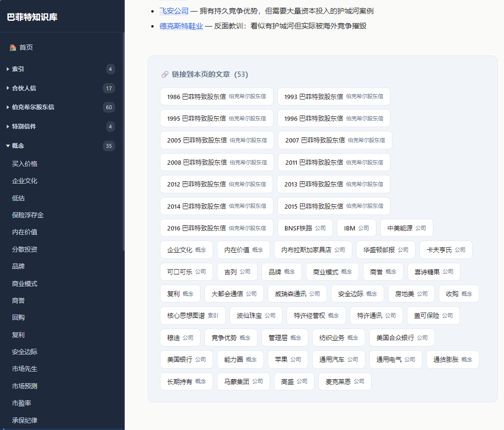Open the 收购 concept chip
The width and height of the screenshot is (504, 430).
pos(459,294)
